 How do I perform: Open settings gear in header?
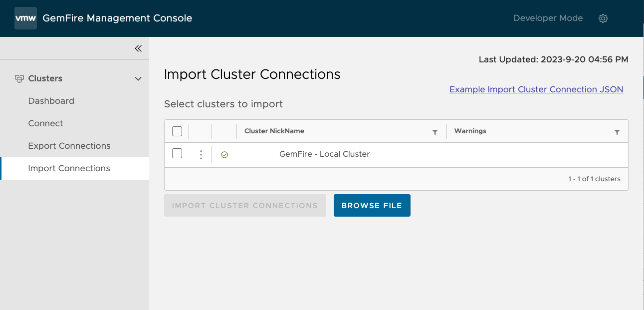tap(603, 18)
